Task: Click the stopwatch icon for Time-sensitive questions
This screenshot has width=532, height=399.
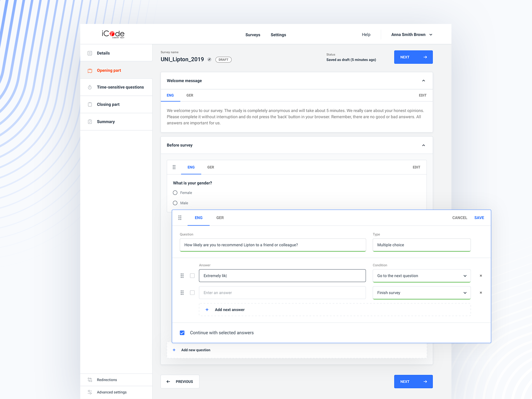Action: click(x=90, y=87)
